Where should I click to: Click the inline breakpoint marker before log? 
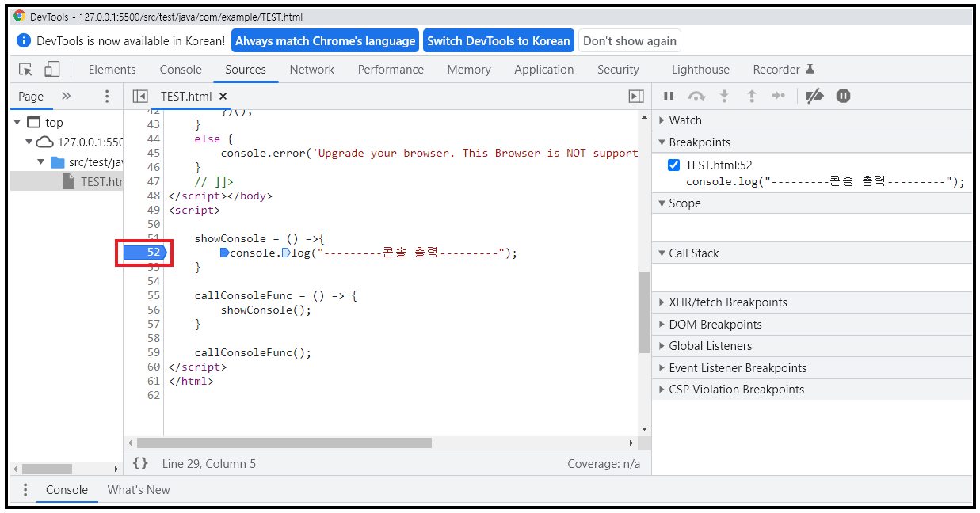[286, 253]
